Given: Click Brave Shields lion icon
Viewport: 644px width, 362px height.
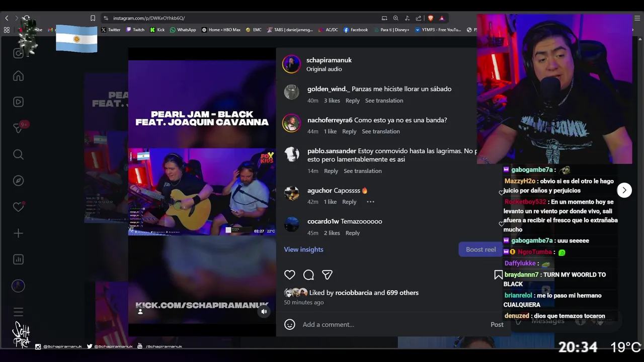Looking at the screenshot, I should pyautogui.click(x=430, y=18).
